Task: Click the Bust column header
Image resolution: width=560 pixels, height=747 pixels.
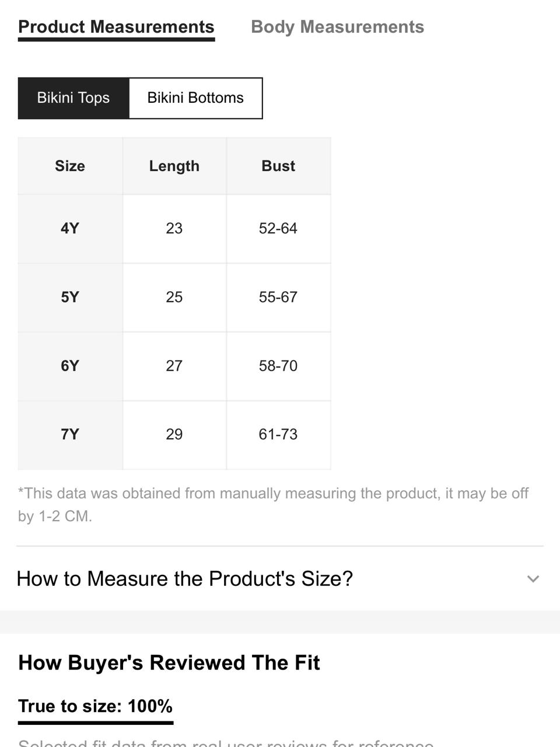Action: pos(278,166)
